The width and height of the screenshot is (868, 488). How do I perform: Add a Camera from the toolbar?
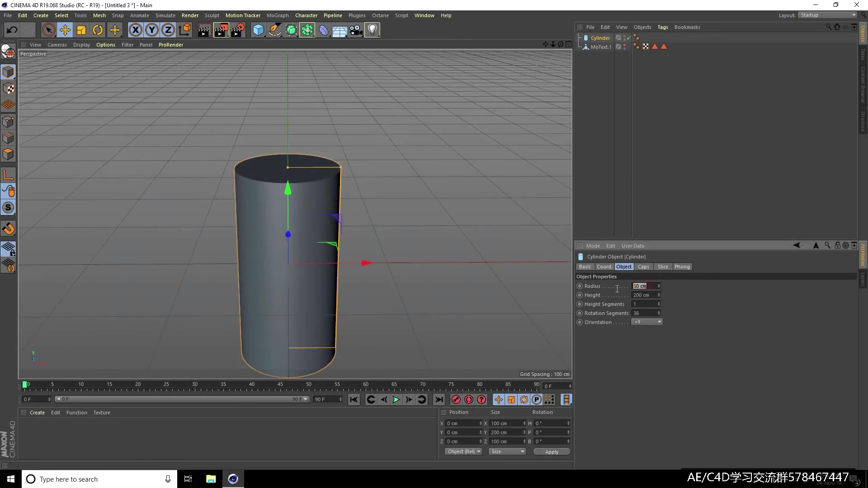pos(356,30)
